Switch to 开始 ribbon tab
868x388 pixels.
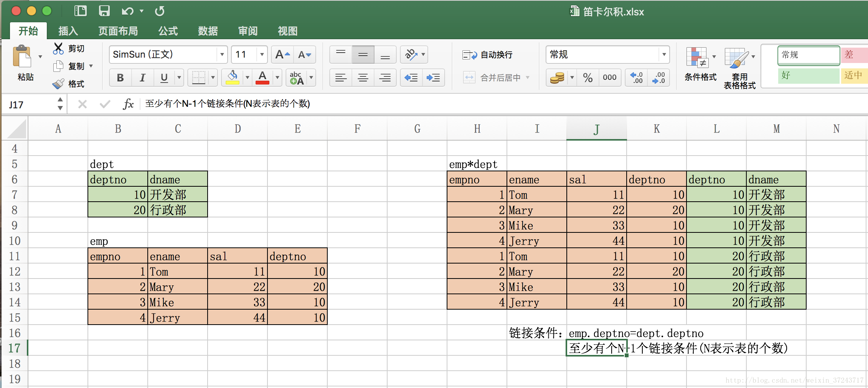(x=28, y=31)
